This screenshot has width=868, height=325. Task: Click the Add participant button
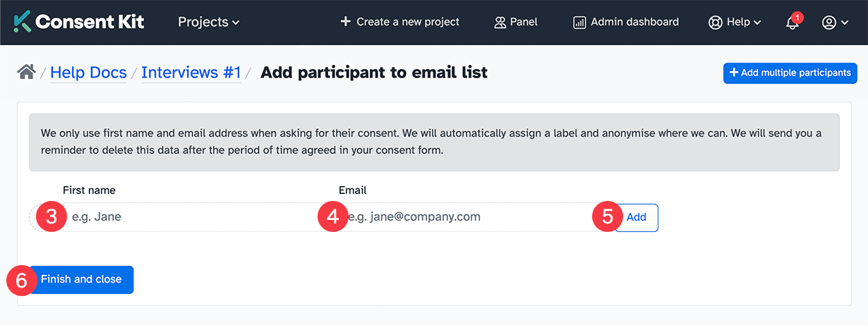pos(637,217)
